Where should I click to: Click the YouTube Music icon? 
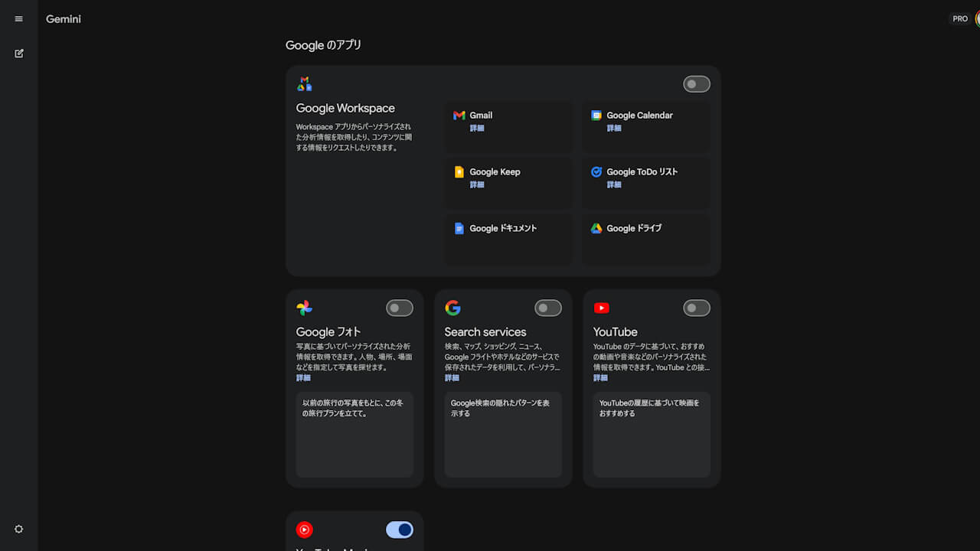[304, 530]
